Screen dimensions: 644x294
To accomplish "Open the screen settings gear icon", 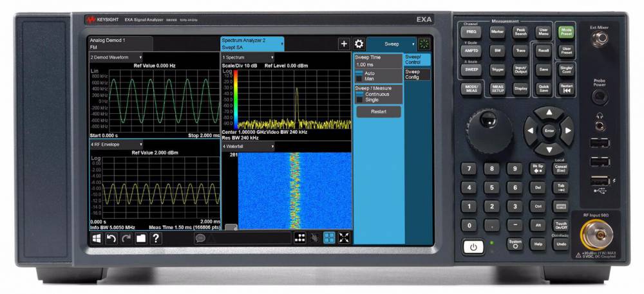I will (x=359, y=44).
